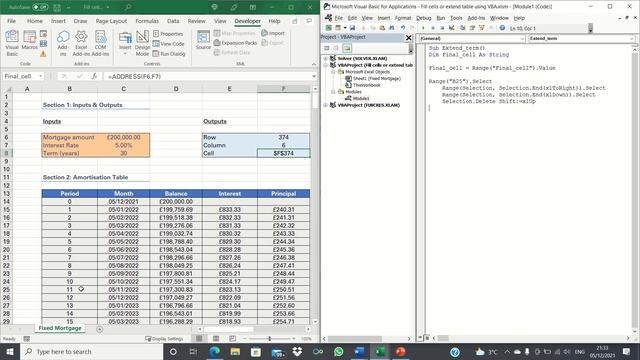The width and height of the screenshot is (640, 360).
Task: Toggle the AutoSave switch
Action: [40, 7]
